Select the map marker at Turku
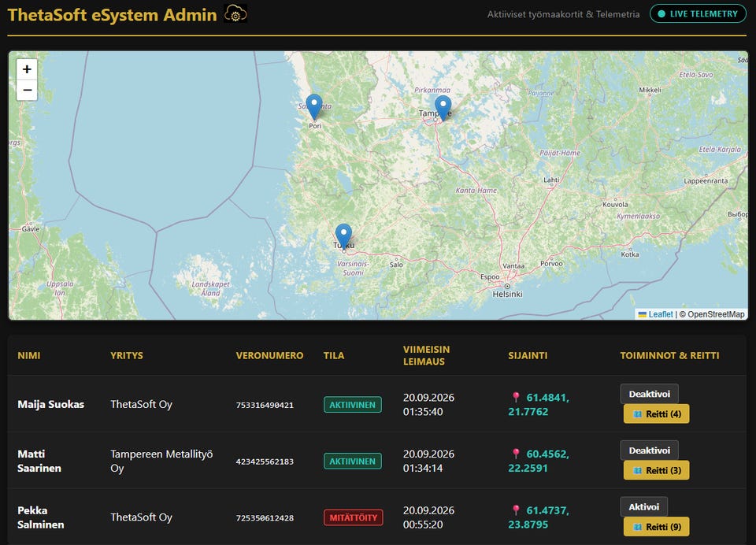Viewport: 756px width, 545px height. pyautogui.click(x=343, y=236)
